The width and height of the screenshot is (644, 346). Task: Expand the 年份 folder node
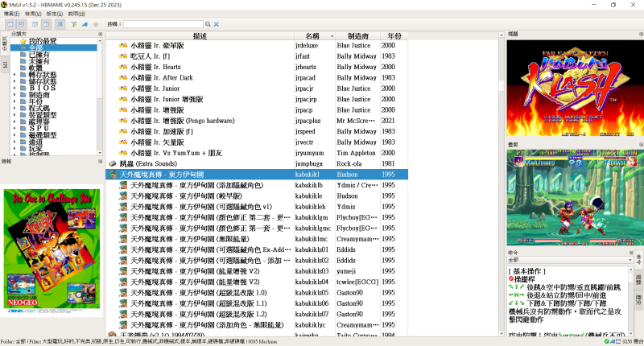14,101
